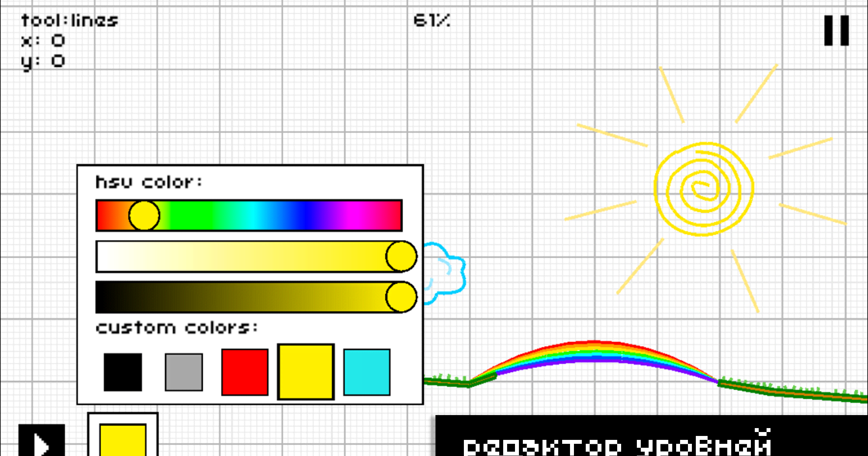Click the x: 0 coordinate readout
The image size is (868, 456).
coord(43,40)
